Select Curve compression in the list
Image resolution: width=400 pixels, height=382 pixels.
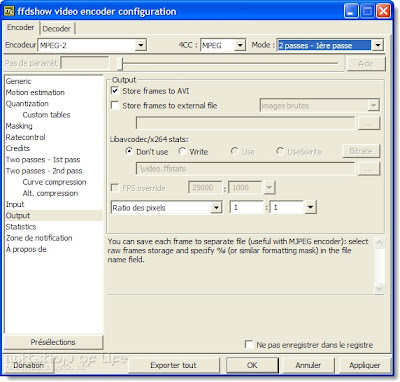click(x=54, y=182)
